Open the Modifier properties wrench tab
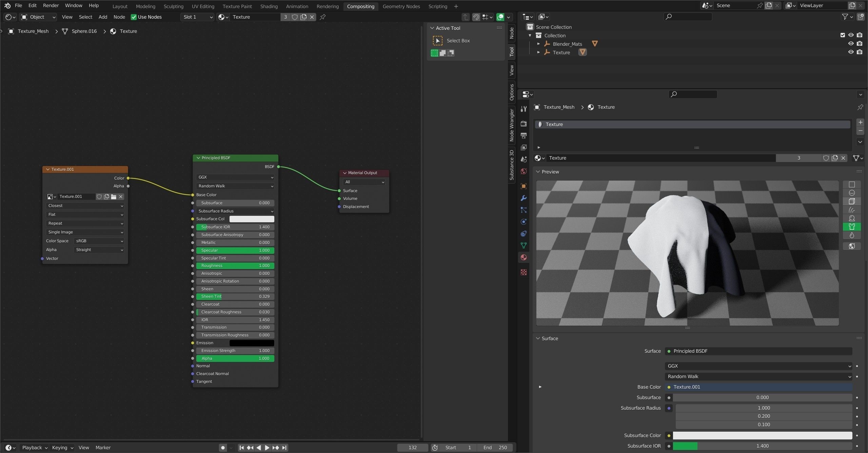Viewport: 868px width, 453px height. click(x=524, y=198)
